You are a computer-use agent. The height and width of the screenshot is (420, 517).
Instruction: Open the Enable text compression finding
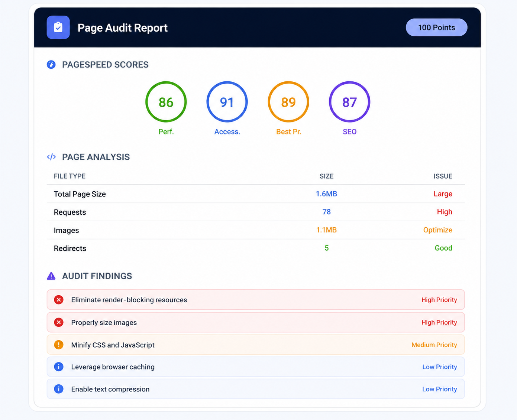point(256,389)
